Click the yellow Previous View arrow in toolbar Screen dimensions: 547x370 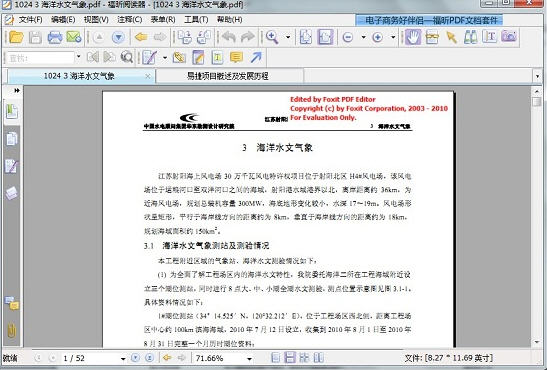coord(141,37)
